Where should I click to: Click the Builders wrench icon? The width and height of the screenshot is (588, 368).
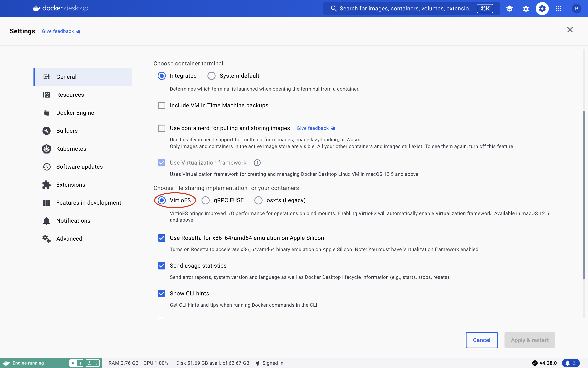point(46,131)
